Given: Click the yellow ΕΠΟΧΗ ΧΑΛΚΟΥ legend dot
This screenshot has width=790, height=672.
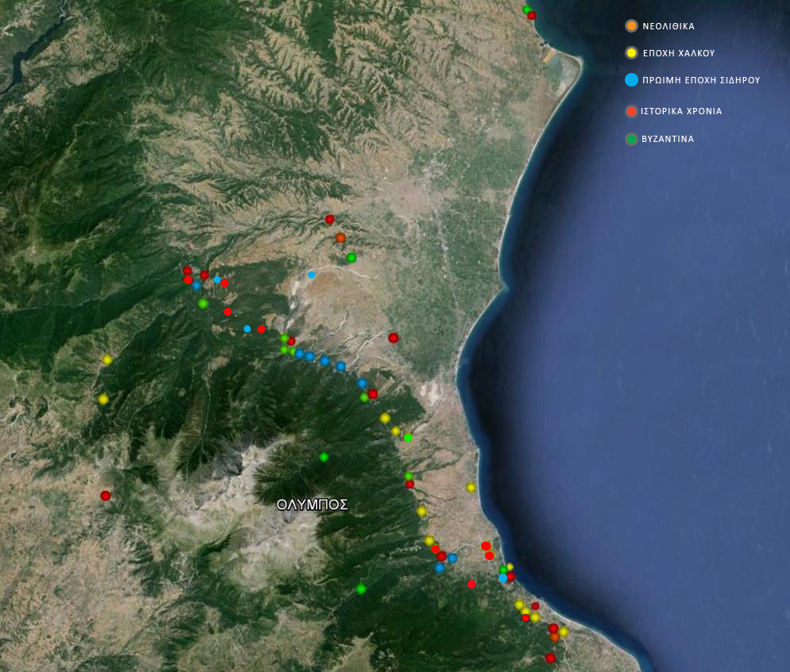Looking at the screenshot, I should [x=631, y=53].
